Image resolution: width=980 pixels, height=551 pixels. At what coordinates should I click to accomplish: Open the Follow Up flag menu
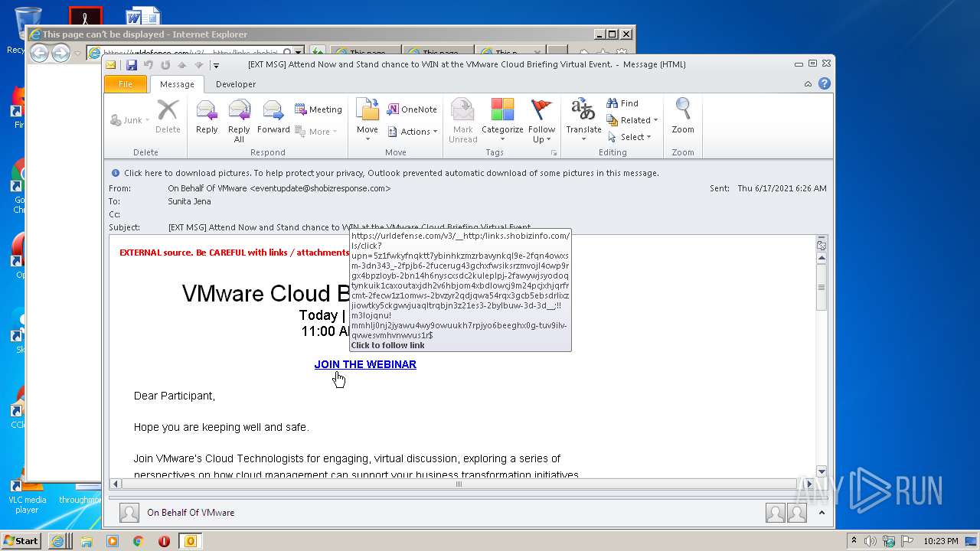point(541,120)
